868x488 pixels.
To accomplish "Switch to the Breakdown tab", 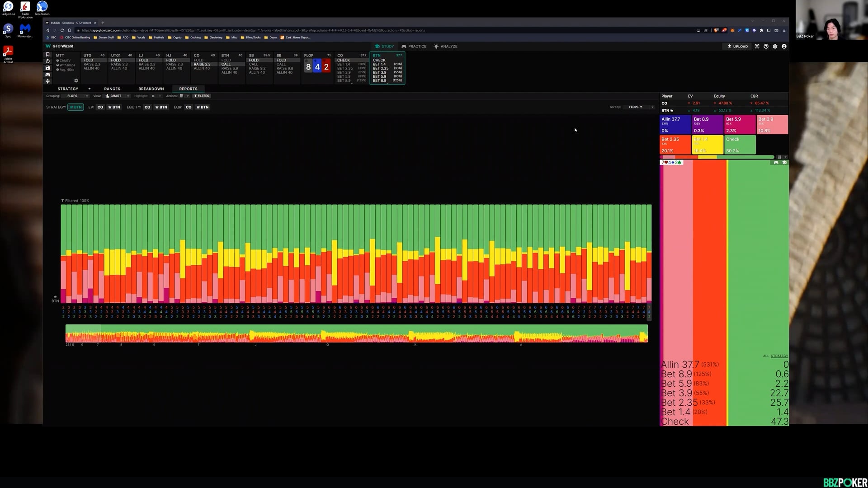I will 151,89.
